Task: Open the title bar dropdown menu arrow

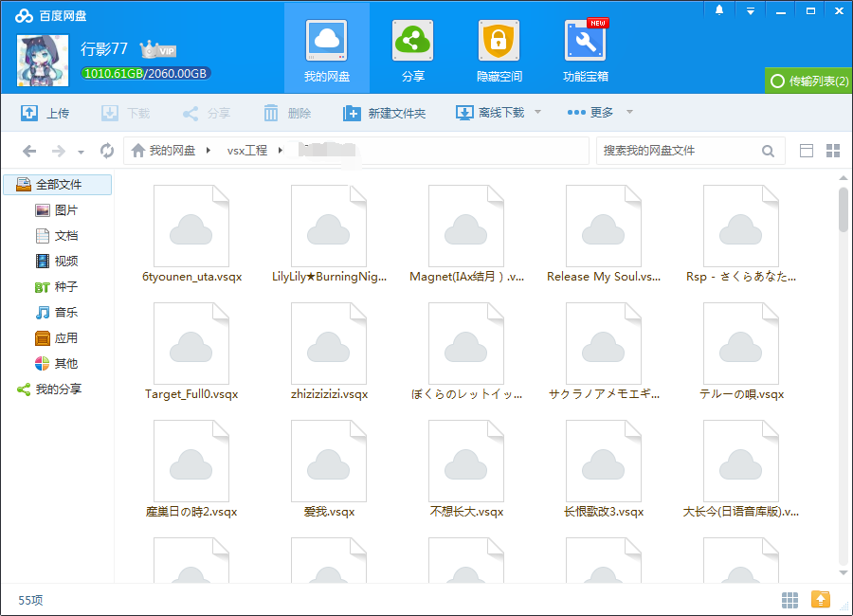Action: coord(751,10)
